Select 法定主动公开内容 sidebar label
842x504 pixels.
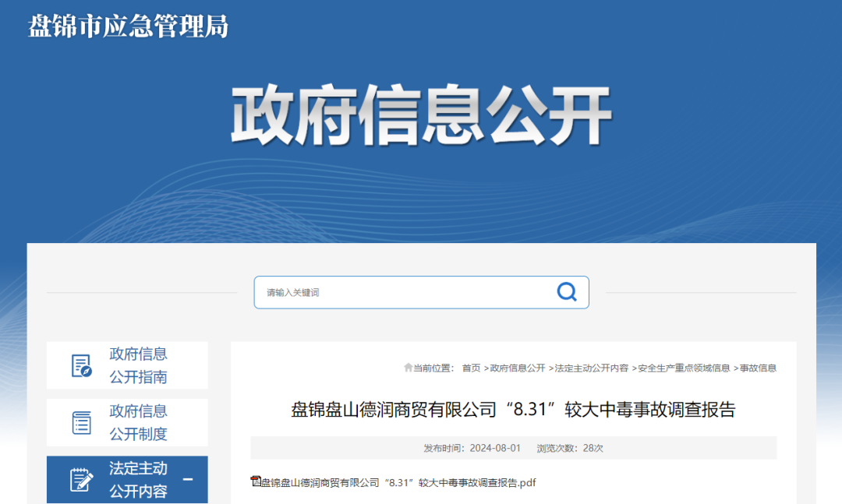138,480
